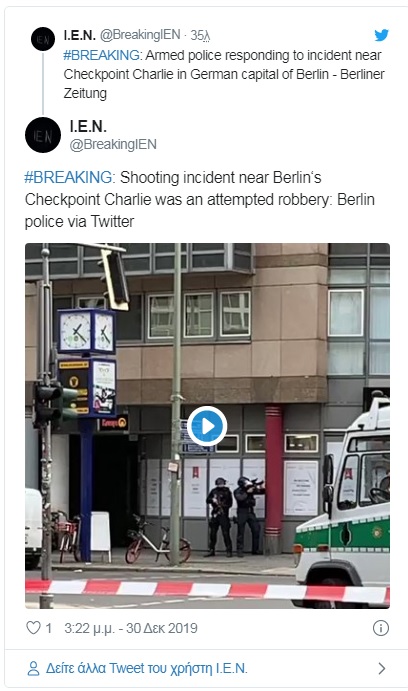Viewport: 408px width, 691px height.
Task: Click Δείτε άλλα Tweet του χρήστη I.E.N.
Action: (147, 669)
